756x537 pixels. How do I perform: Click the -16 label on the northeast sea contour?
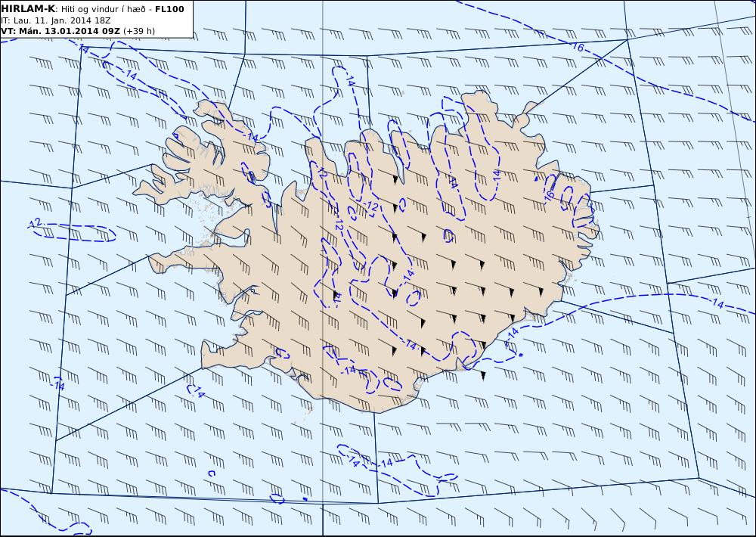point(577,47)
